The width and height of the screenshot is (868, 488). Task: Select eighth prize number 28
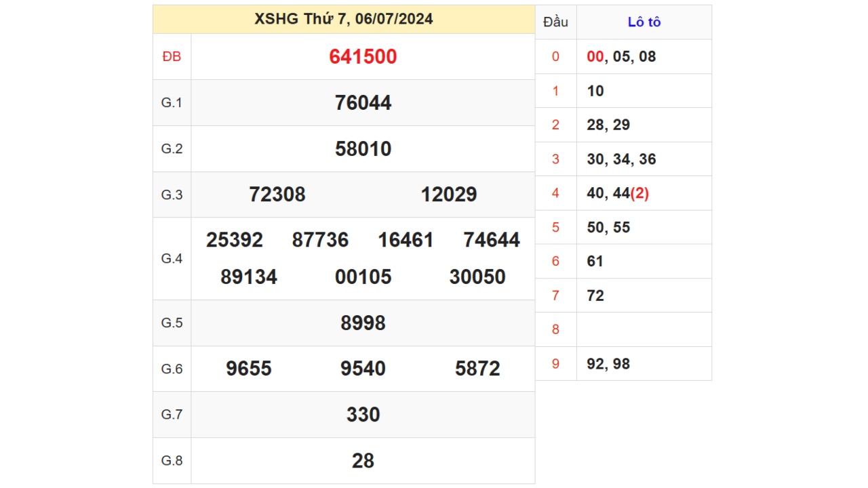click(363, 461)
